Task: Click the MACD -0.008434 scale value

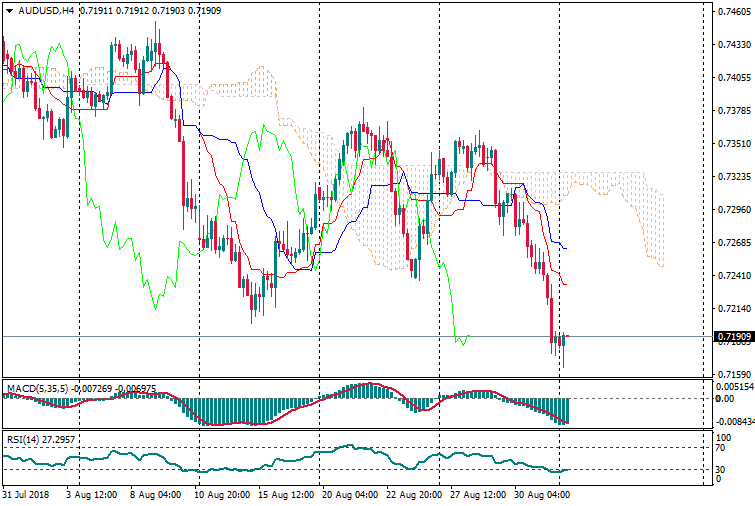Action: tap(734, 422)
